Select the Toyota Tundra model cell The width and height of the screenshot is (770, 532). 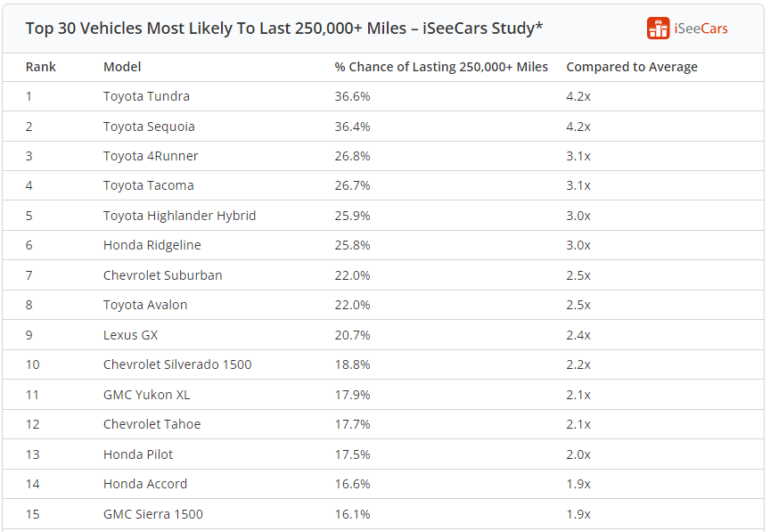click(146, 96)
